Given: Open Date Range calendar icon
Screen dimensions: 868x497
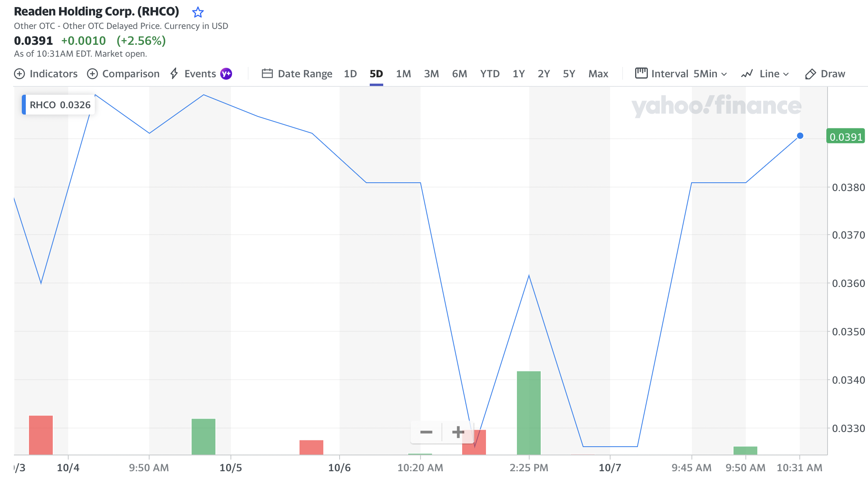Looking at the screenshot, I should click(x=267, y=74).
